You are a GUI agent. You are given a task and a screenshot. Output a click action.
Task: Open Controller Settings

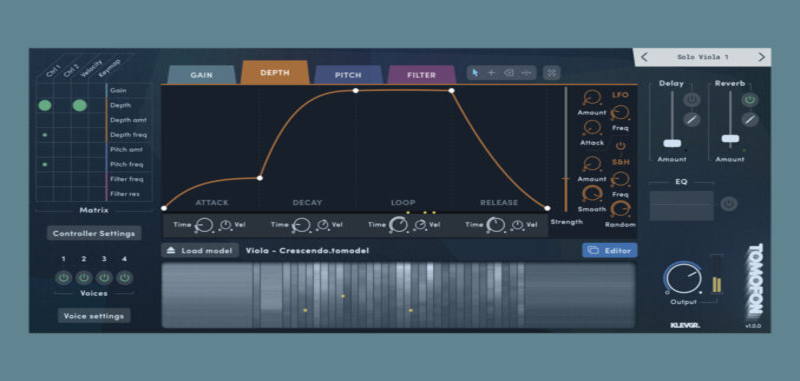(x=94, y=233)
